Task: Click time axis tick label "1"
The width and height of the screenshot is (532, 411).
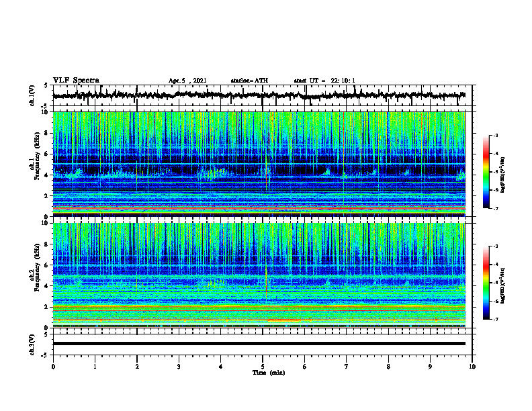Action: point(95,367)
